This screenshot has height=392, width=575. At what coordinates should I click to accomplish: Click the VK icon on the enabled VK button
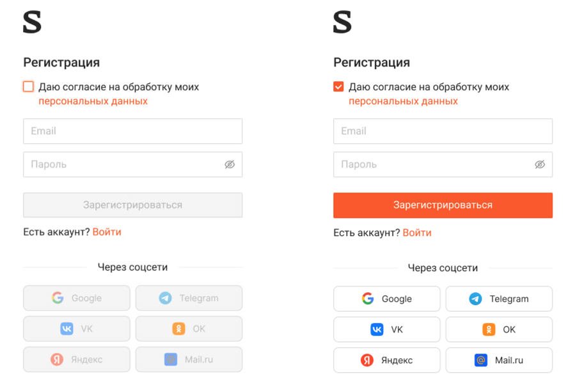click(377, 329)
